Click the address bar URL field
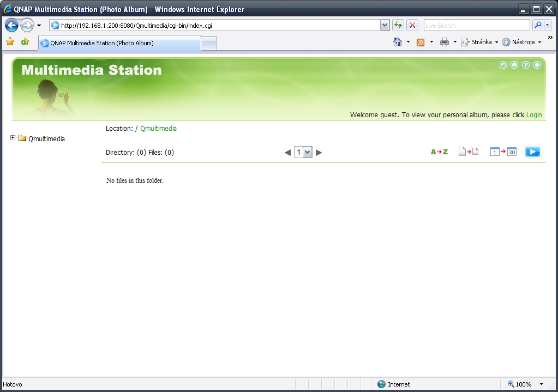The width and height of the screenshot is (558, 392). click(x=215, y=26)
